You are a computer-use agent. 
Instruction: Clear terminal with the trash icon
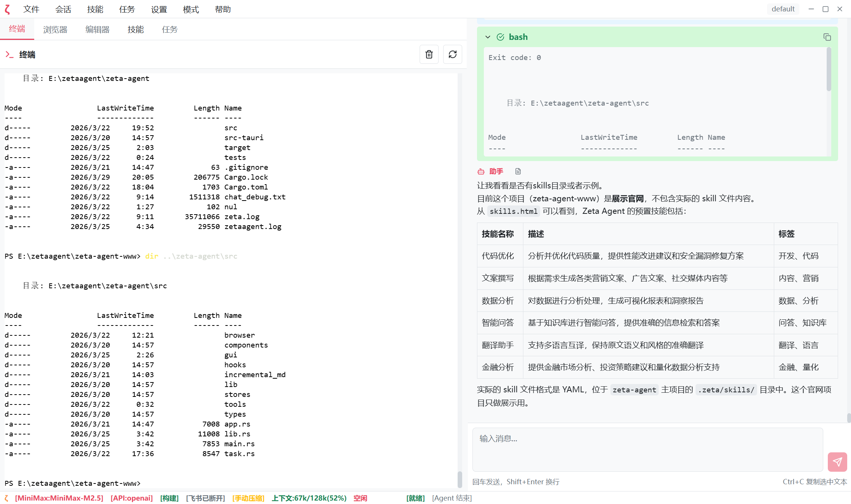[429, 54]
